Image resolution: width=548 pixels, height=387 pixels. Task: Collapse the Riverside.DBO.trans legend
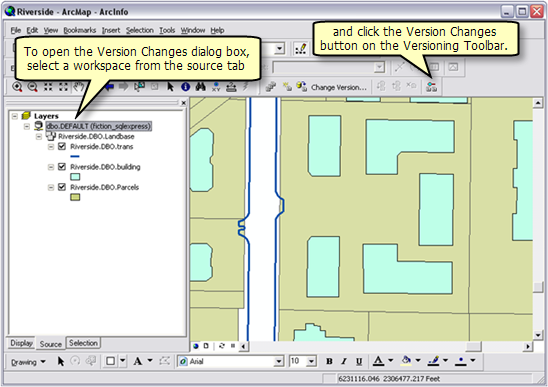point(51,146)
